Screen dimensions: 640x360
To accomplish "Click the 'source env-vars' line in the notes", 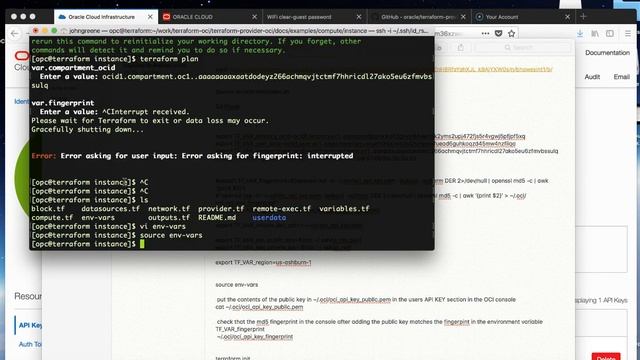I will 237,284.
